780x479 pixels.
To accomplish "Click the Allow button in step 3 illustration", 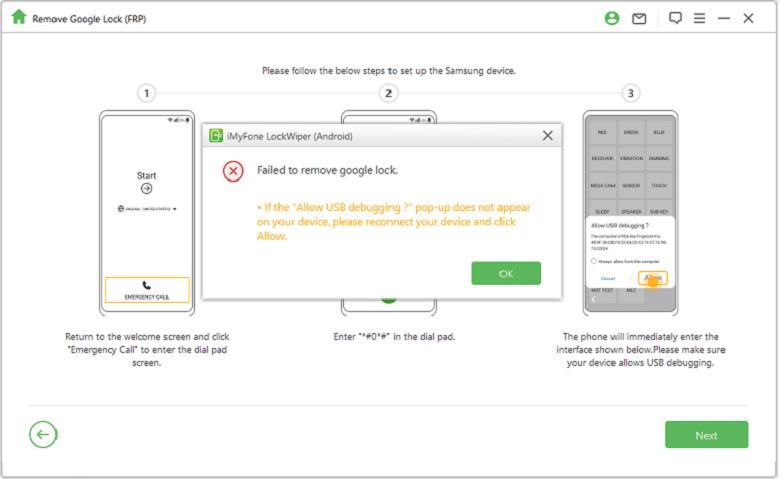I will click(x=653, y=278).
